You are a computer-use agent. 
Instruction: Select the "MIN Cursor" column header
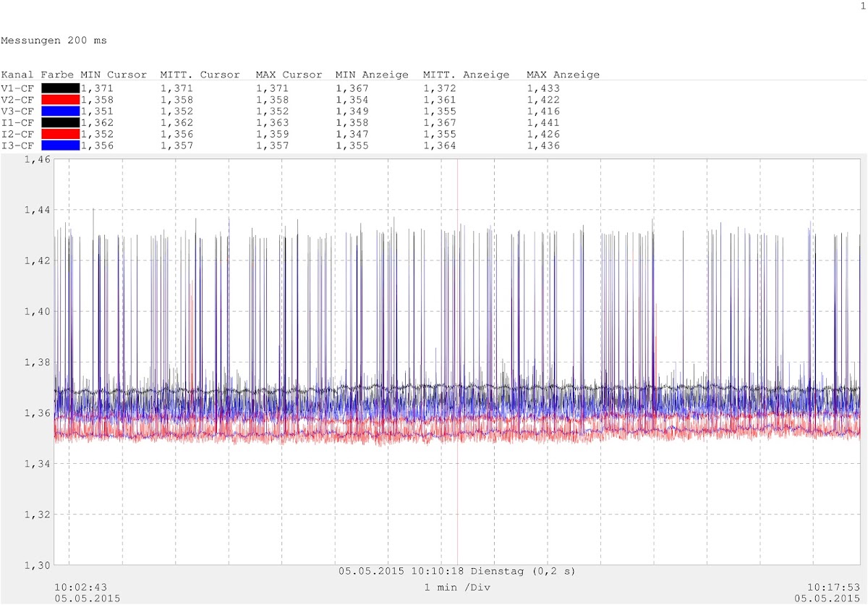pos(114,75)
